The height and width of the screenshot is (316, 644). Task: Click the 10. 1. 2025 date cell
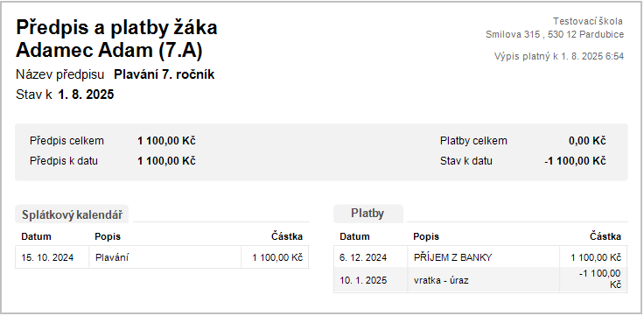pos(363,281)
